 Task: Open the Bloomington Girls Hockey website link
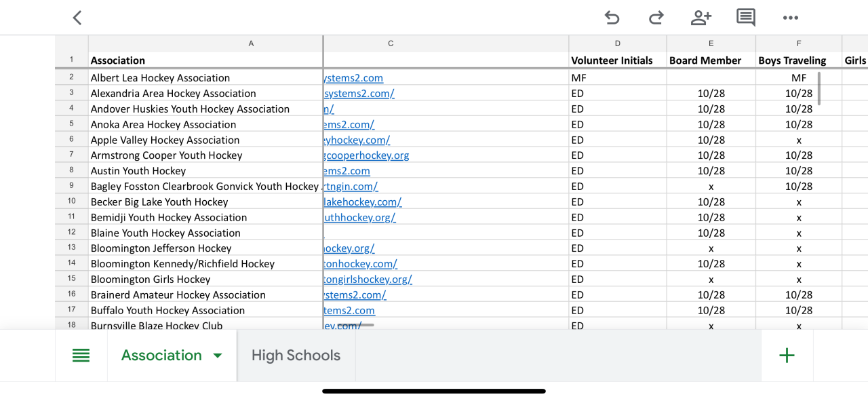[x=368, y=280]
